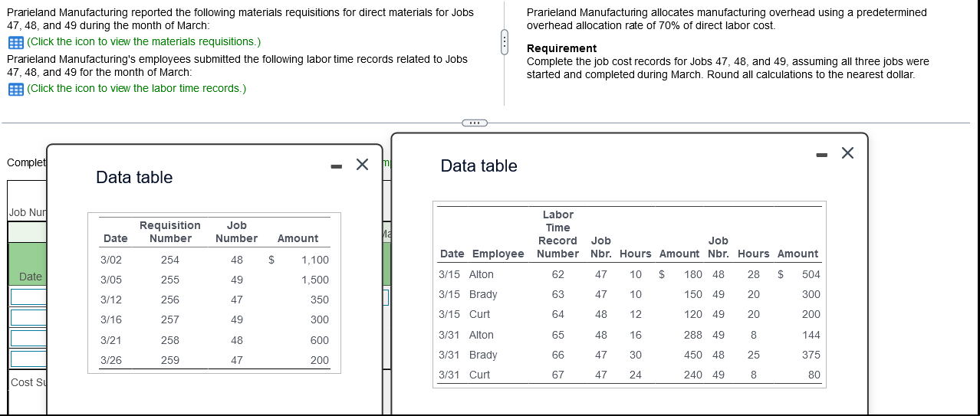Image resolution: width=980 pixels, height=416 pixels.
Task: Click the 288 amount cell
Action: pyautogui.click(x=692, y=335)
